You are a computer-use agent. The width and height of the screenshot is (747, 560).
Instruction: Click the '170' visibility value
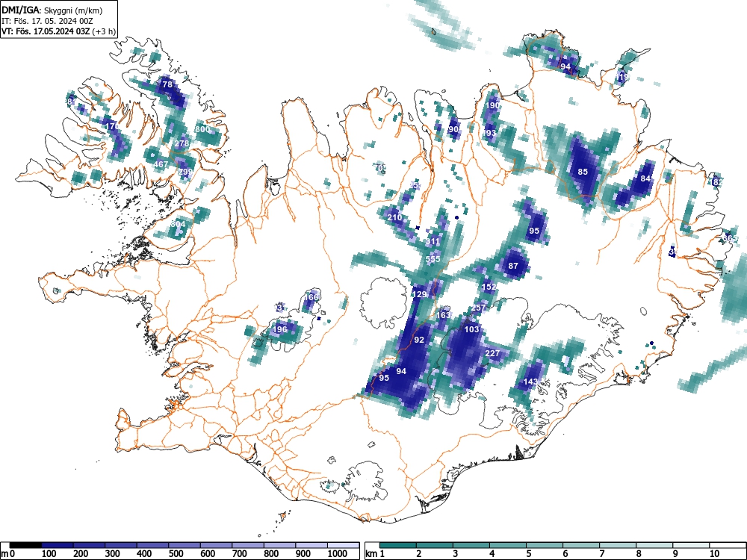click(111, 126)
